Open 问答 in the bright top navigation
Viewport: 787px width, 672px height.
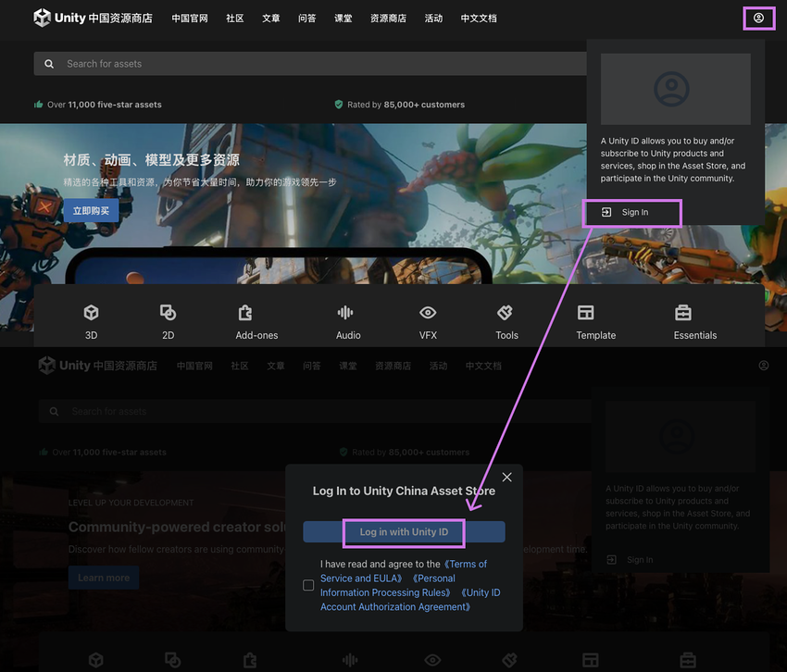click(x=307, y=19)
